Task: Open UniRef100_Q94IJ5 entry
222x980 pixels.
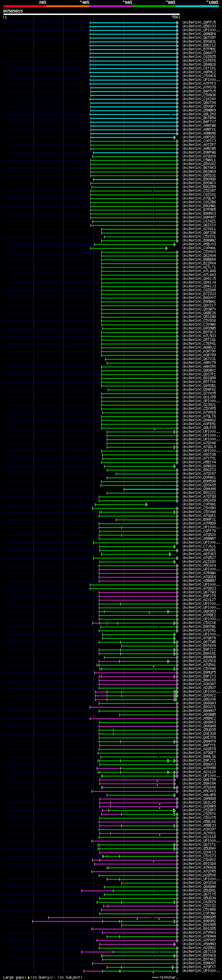Action: (199, 278)
